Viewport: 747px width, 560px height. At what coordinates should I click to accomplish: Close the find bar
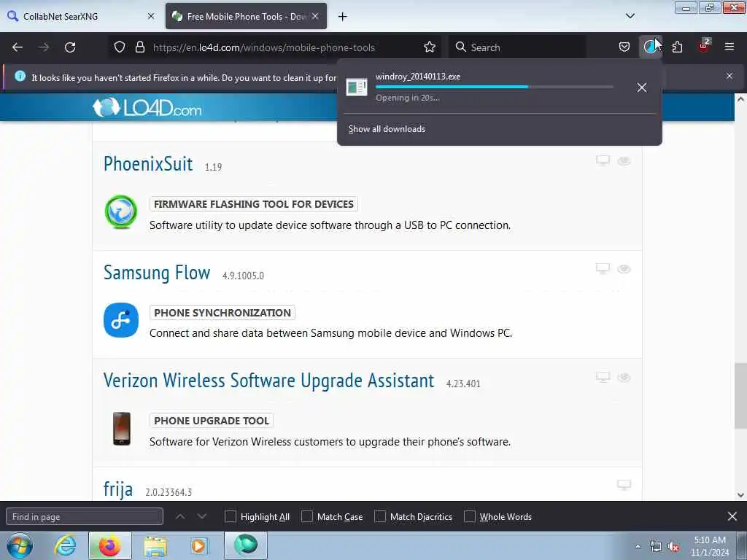(732, 516)
